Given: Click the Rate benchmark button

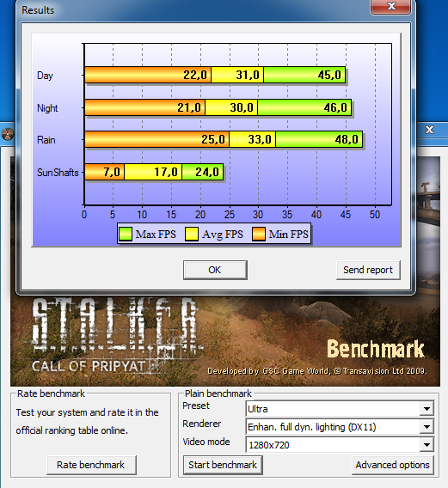Looking at the screenshot, I should [x=91, y=465].
